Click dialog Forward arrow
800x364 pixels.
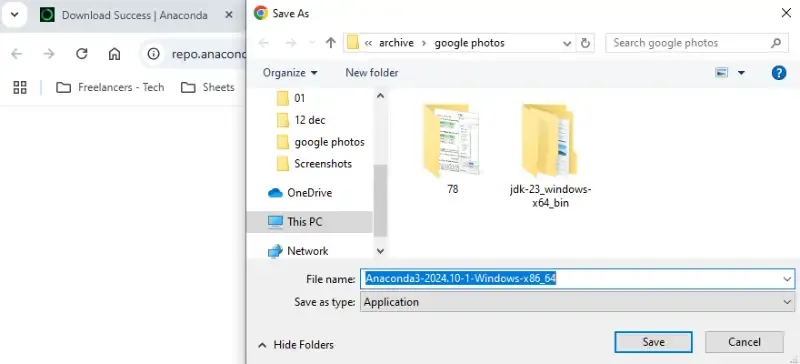click(291, 43)
